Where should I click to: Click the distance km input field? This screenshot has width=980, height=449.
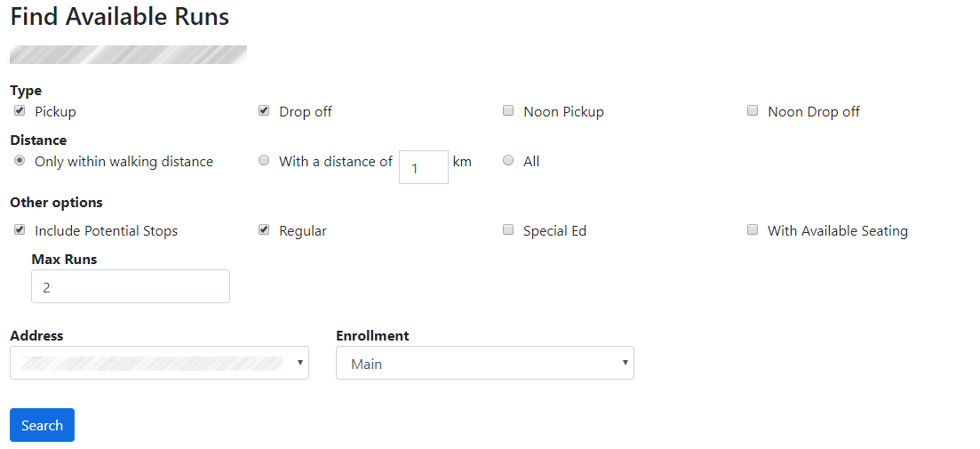[x=423, y=167]
